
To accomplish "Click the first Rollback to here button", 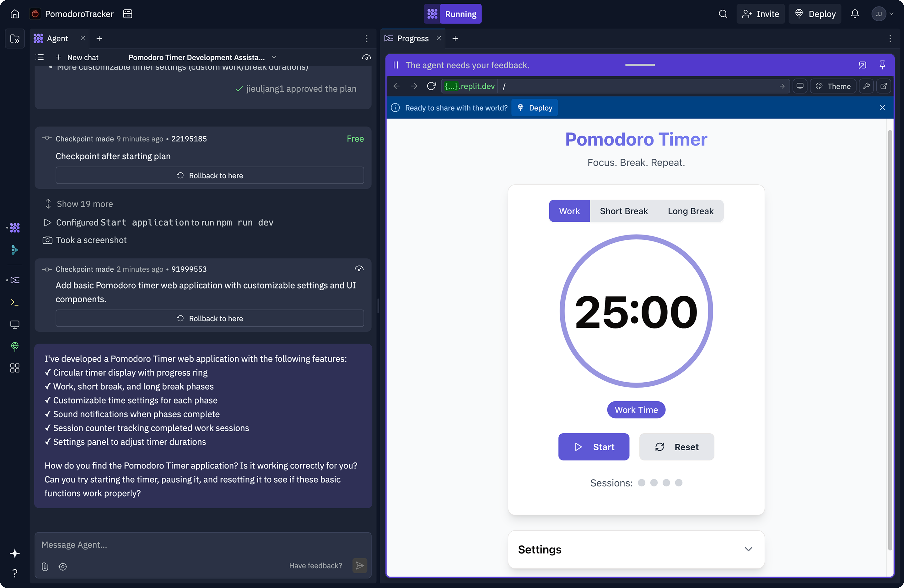I will (209, 175).
